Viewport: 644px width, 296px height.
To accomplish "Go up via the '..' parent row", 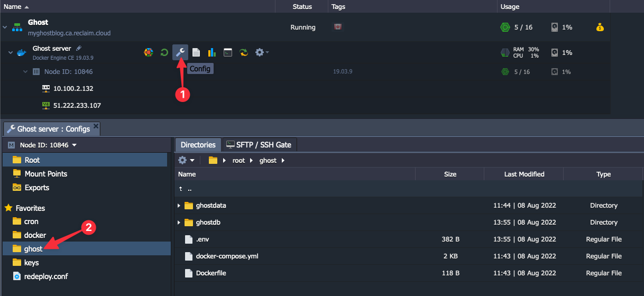I will [x=409, y=189].
